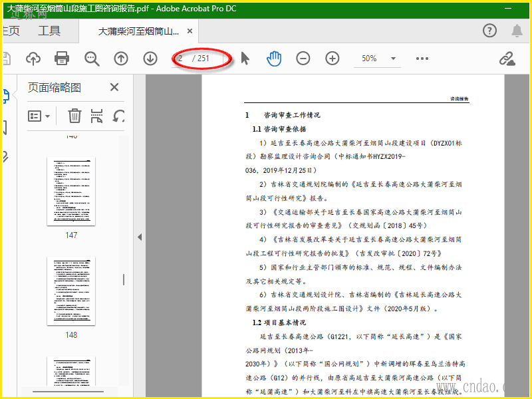Click the bookmarks sidebar icon
This screenshot has width=532, height=399.
click(5, 127)
